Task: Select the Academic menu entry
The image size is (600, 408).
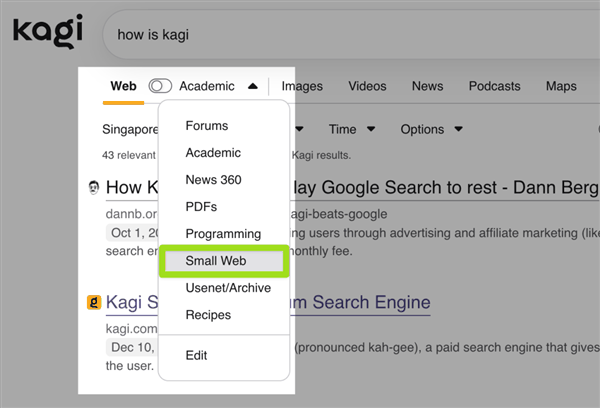Action: pyautogui.click(x=213, y=153)
